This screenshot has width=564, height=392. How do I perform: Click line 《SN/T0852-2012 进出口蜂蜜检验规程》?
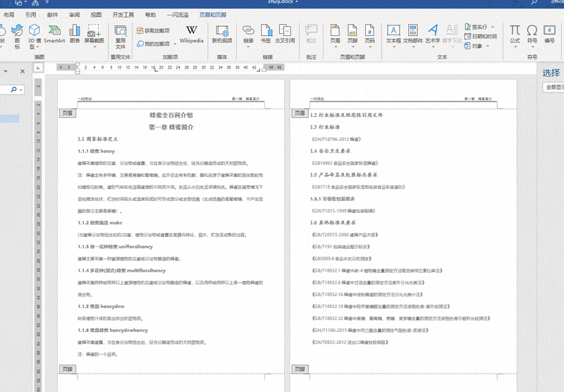pos(350,342)
